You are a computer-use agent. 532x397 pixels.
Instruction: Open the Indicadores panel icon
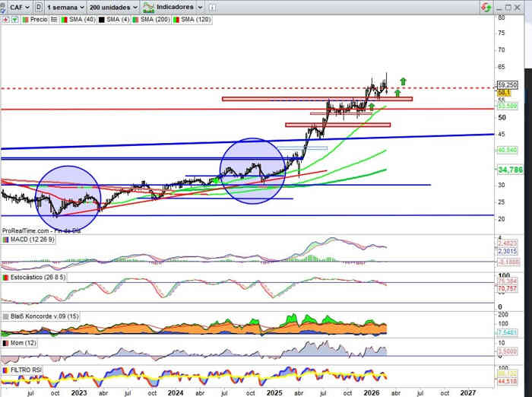point(150,7)
